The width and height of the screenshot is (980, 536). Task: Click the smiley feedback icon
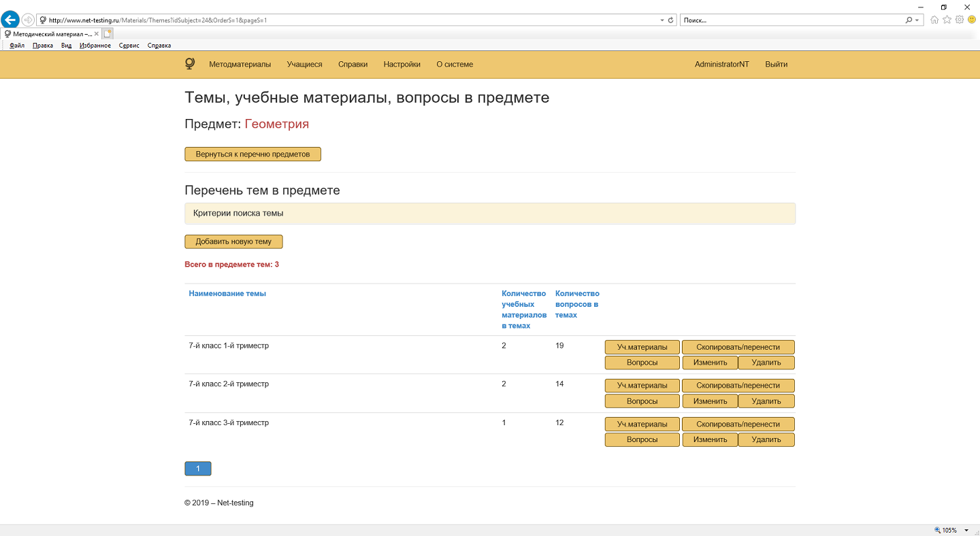[971, 20]
